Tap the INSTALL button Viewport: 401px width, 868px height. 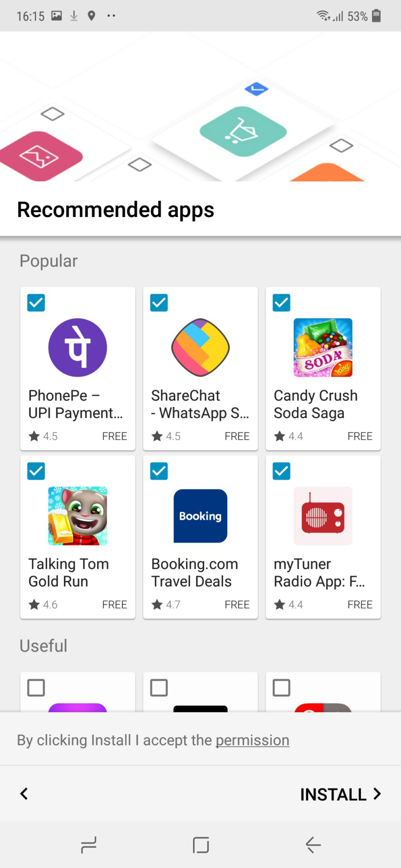click(x=340, y=794)
